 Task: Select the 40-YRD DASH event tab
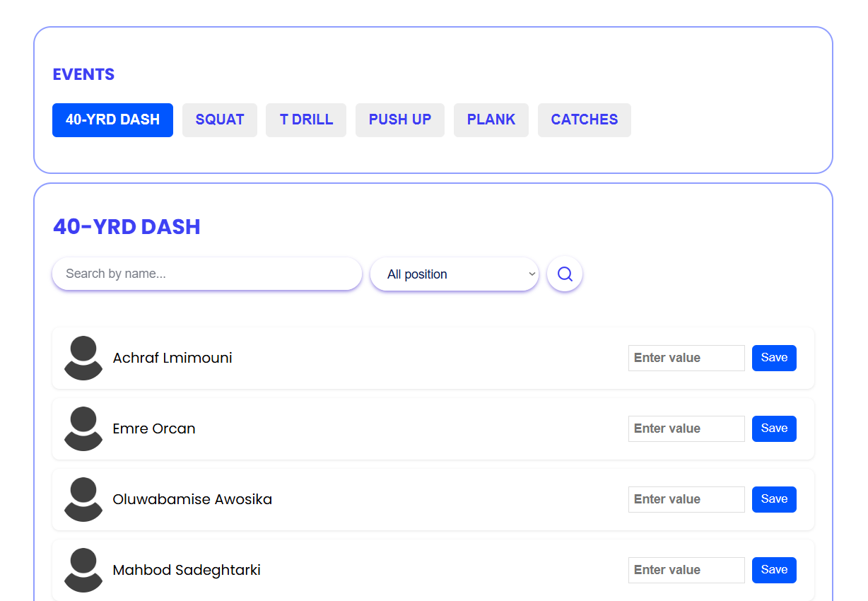(112, 119)
